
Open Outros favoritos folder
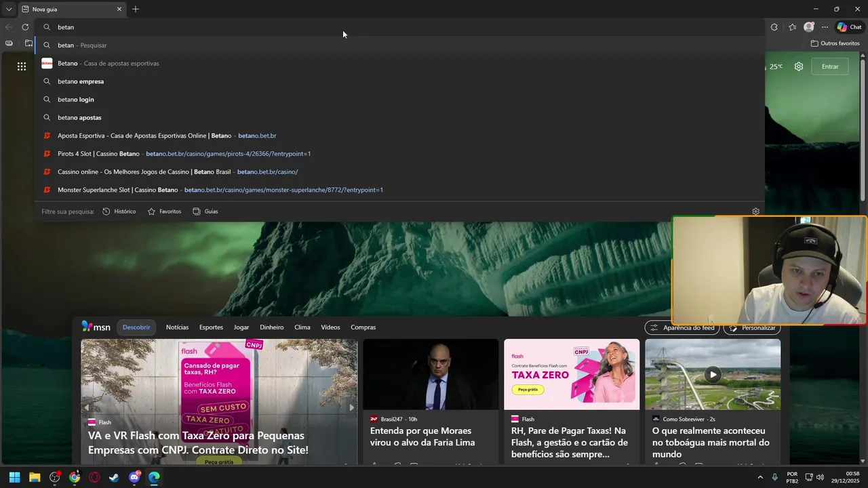pyautogui.click(x=835, y=43)
